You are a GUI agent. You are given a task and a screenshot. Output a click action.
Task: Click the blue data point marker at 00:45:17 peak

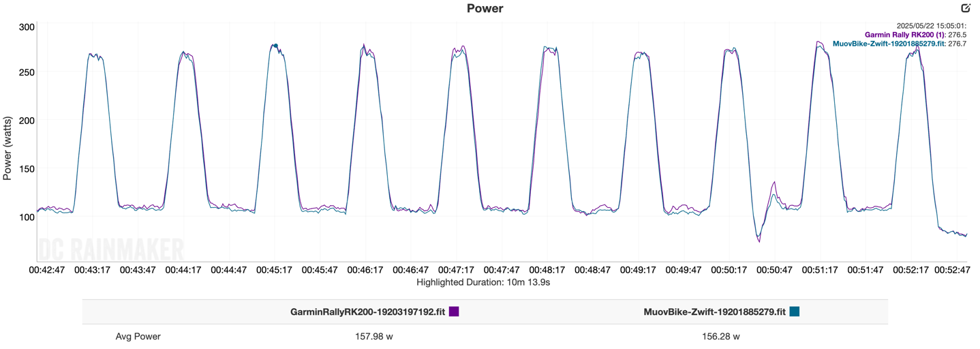point(275,46)
